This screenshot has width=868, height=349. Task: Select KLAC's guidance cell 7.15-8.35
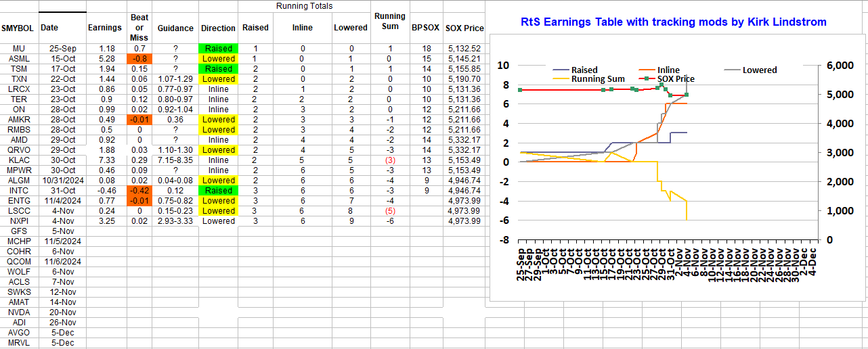175,160
